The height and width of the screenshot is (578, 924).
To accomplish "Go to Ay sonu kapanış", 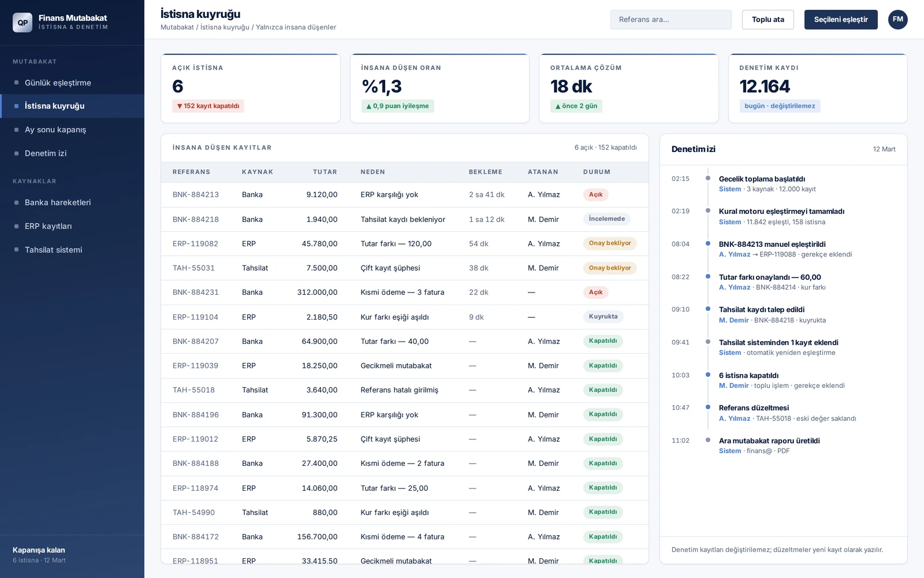I will coord(72,129).
